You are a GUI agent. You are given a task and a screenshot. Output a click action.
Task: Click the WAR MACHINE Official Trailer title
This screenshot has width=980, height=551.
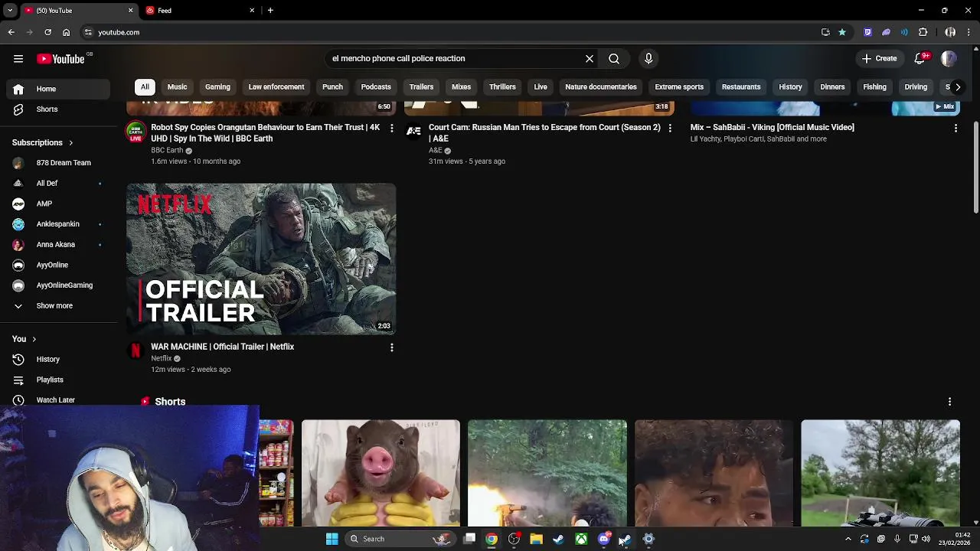pyautogui.click(x=222, y=347)
